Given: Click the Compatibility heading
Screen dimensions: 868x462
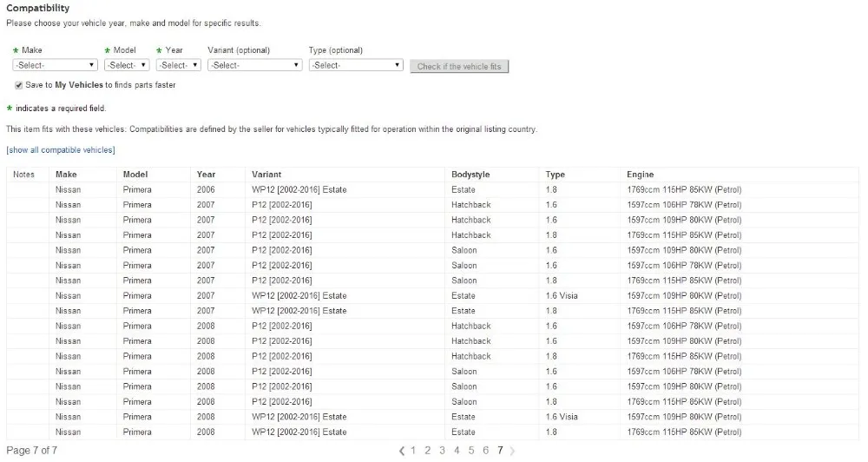Looking at the screenshot, I should pyautogui.click(x=37, y=9).
